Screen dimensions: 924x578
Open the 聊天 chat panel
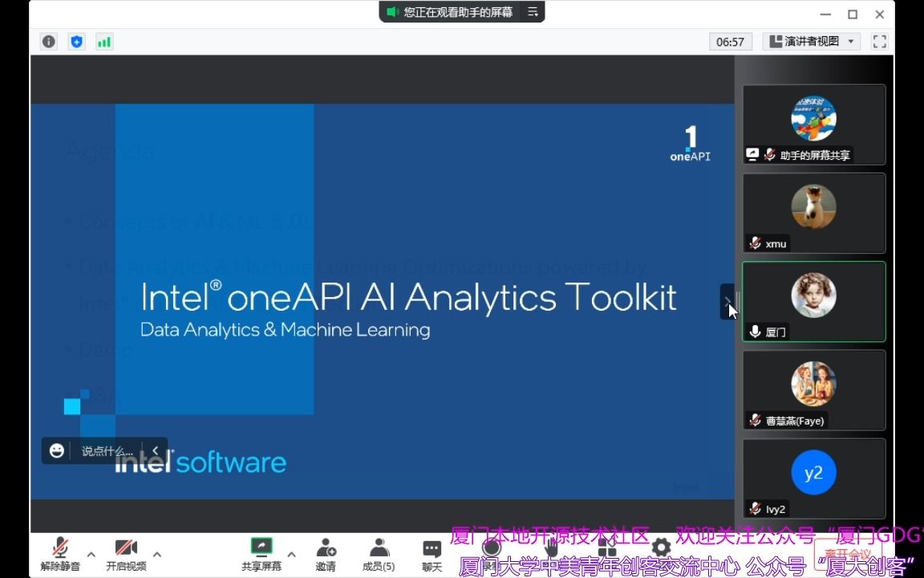432,555
